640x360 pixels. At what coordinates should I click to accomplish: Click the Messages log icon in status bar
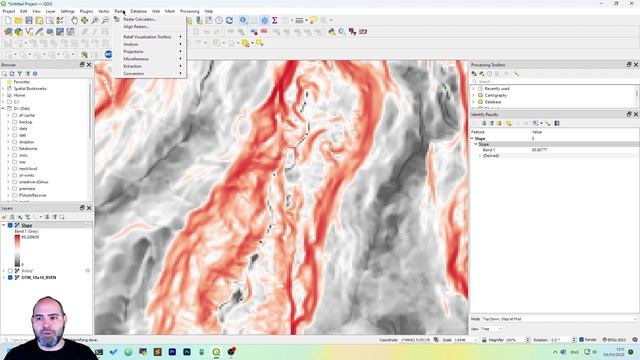click(x=635, y=340)
